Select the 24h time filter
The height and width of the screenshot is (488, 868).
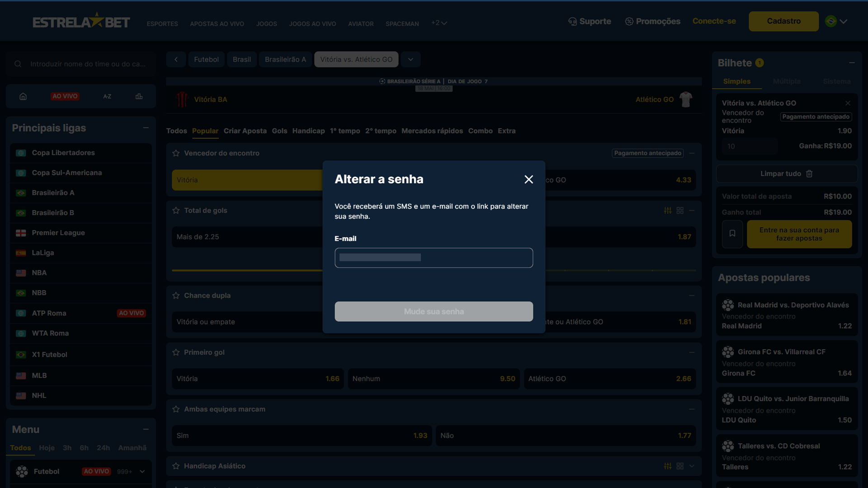[103, 448]
